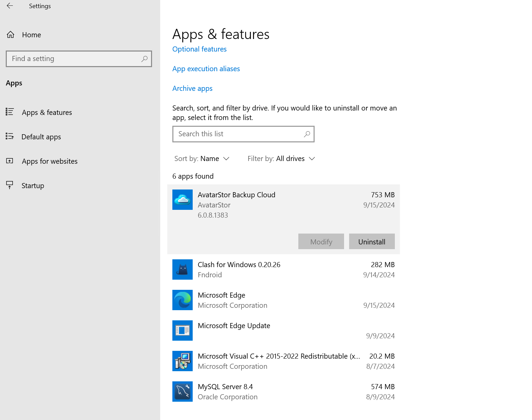Click the disabled Modify button
Screen dimensions: 532x420
(x=321, y=241)
